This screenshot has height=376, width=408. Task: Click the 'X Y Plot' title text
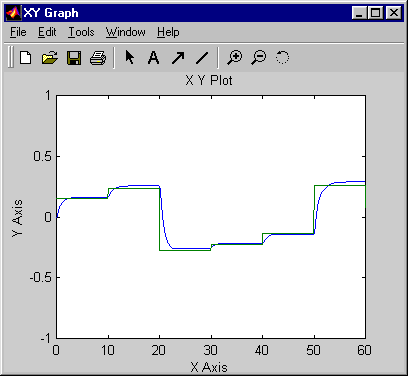tap(209, 81)
